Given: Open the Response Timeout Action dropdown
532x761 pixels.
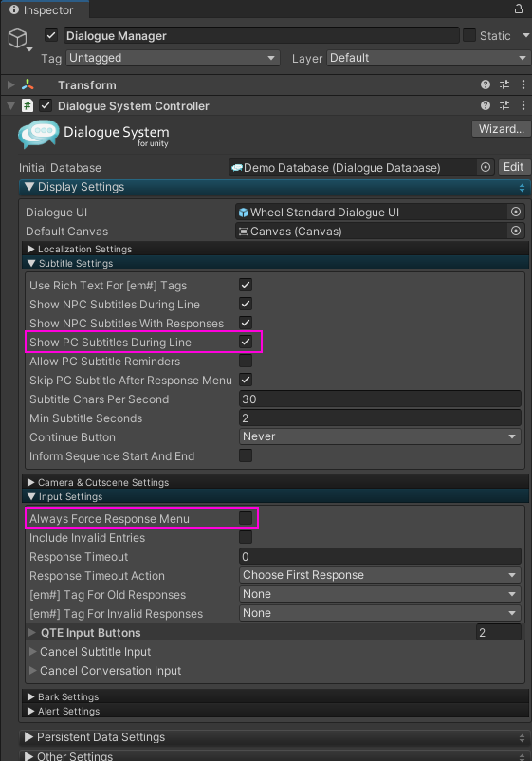Looking at the screenshot, I should click(x=379, y=575).
